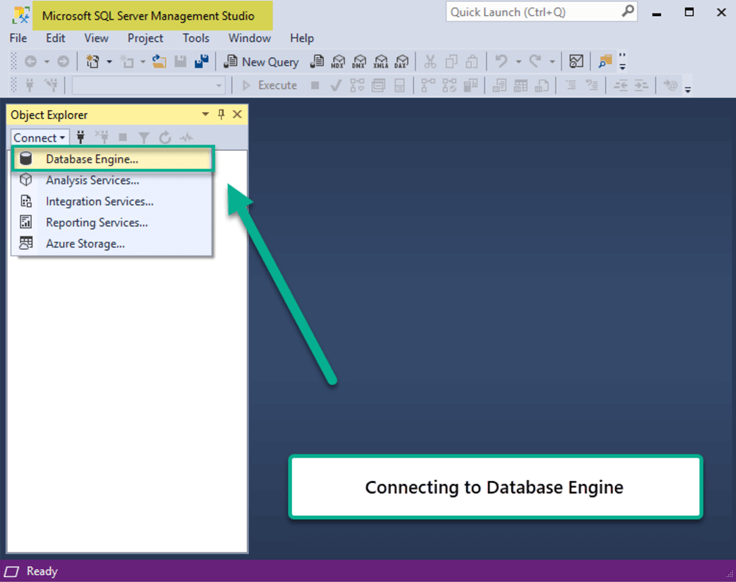Click the Display Estimated Execution Plan icon
Screen dimensions: 736x582
pos(357,85)
